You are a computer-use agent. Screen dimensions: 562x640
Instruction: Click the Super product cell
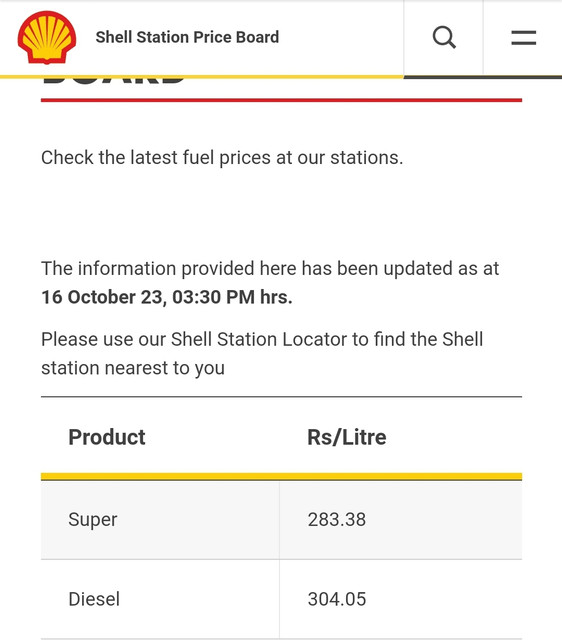point(160,520)
